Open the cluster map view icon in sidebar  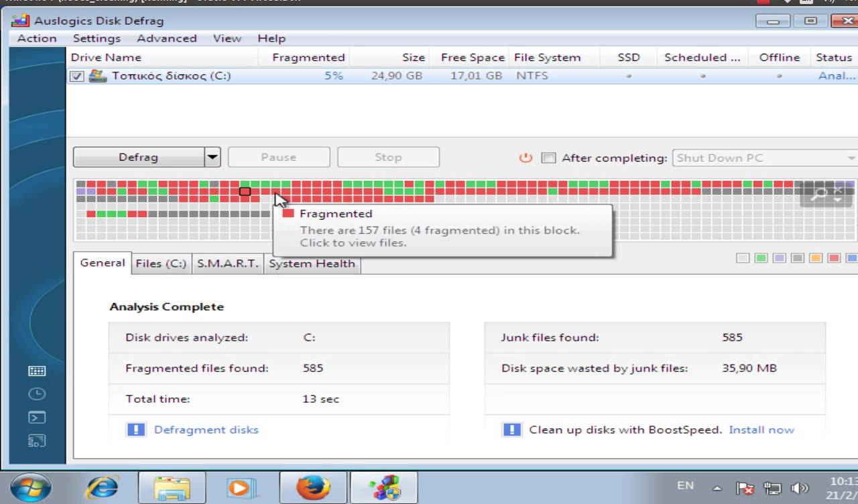click(37, 371)
